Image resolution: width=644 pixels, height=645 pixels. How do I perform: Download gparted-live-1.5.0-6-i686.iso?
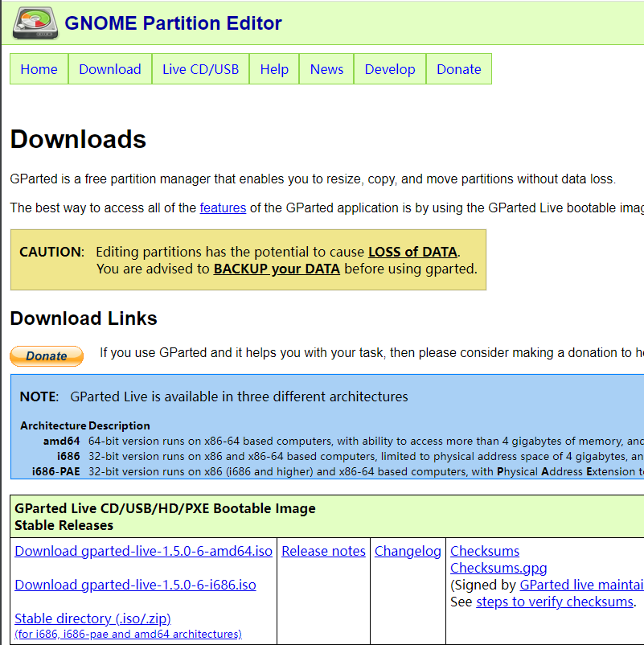135,585
